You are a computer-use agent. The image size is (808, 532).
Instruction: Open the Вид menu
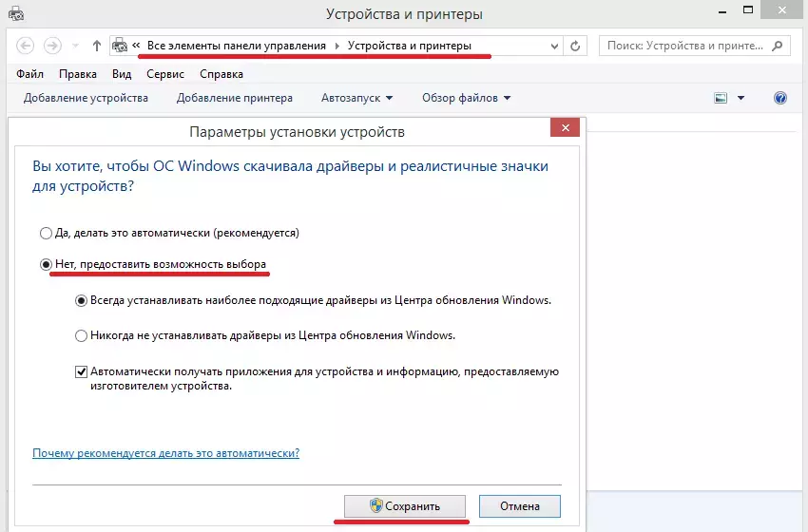coord(122,74)
